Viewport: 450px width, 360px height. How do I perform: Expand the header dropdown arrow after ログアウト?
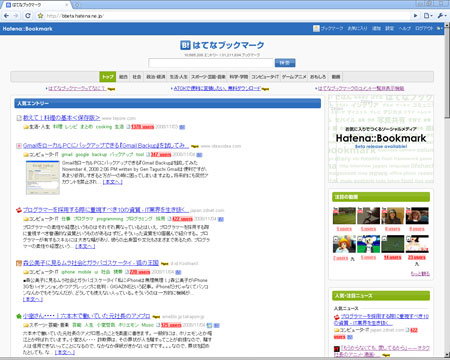coord(439,29)
